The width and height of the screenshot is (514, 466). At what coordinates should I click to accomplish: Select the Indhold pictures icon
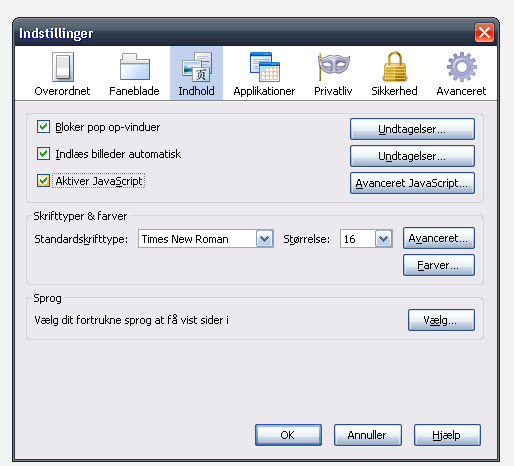tap(197, 67)
